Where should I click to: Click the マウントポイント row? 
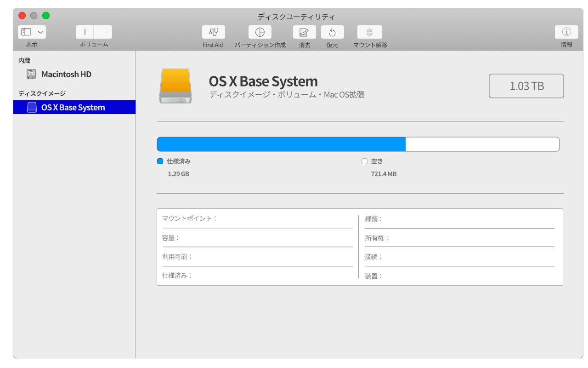pos(258,219)
